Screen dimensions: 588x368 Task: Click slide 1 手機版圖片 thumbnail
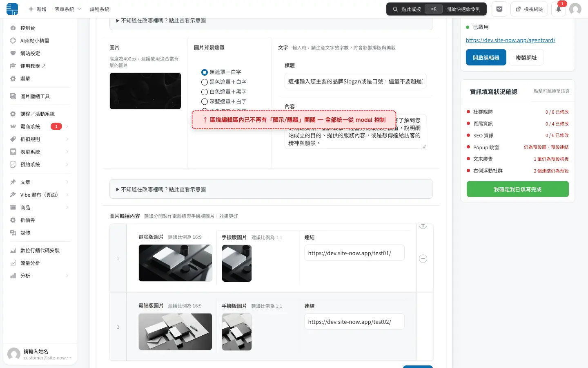pyautogui.click(x=237, y=263)
